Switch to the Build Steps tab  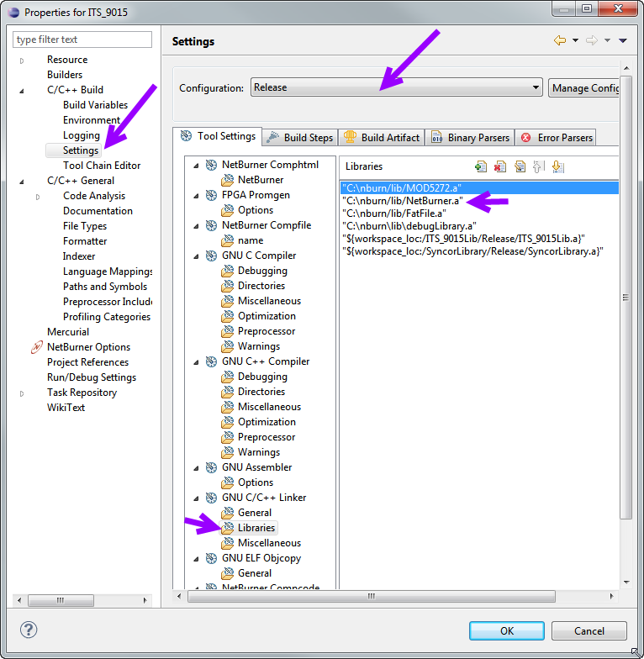(300, 137)
